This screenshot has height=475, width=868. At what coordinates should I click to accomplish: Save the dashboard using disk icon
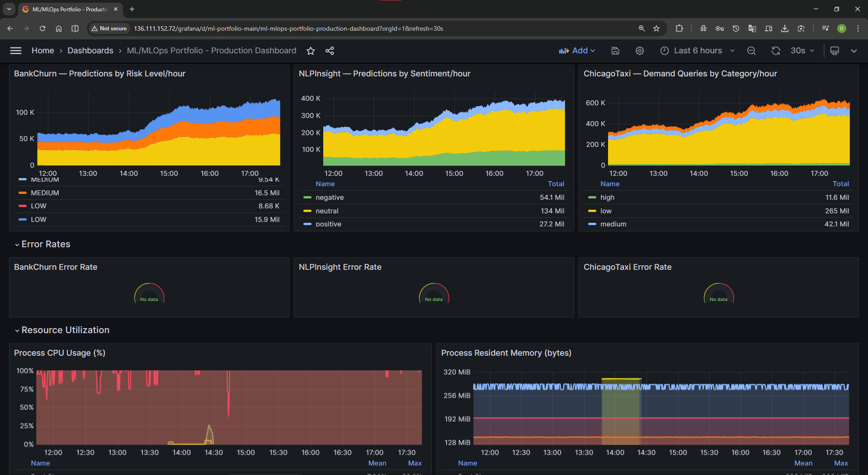click(x=615, y=51)
